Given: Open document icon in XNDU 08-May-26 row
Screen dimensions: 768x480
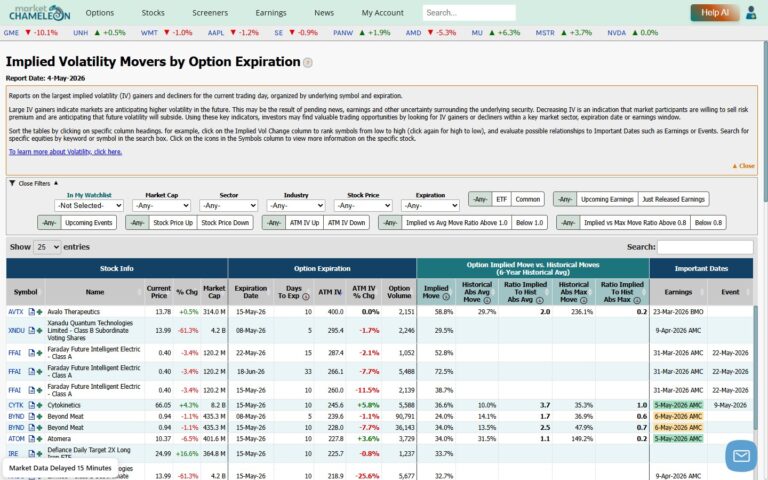Looking at the screenshot, I should tap(31, 331).
